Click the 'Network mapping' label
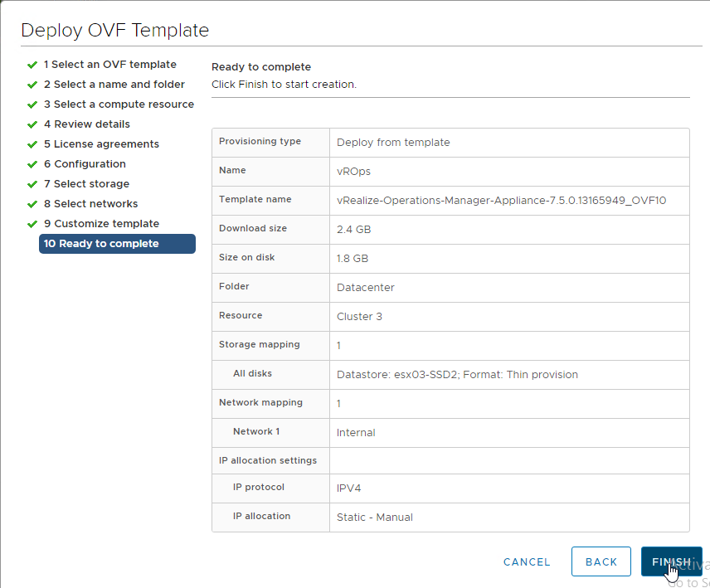 click(x=260, y=402)
